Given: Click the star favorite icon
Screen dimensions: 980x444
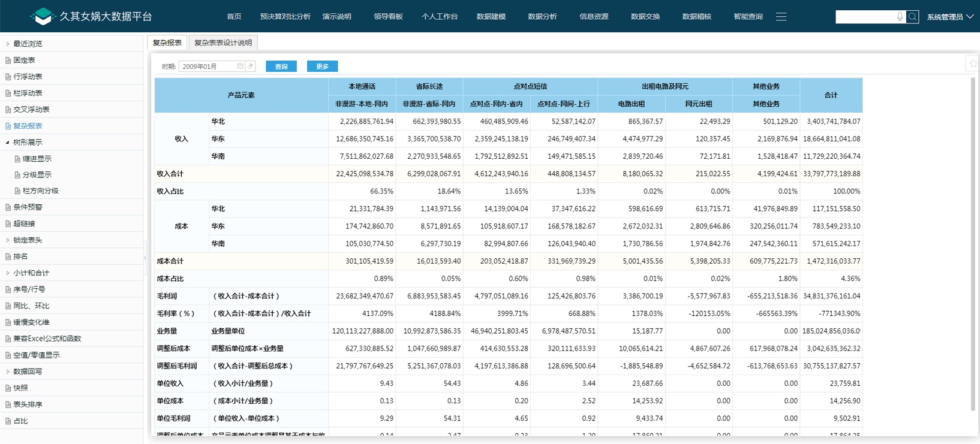Looking at the screenshot, I should click(x=973, y=63).
